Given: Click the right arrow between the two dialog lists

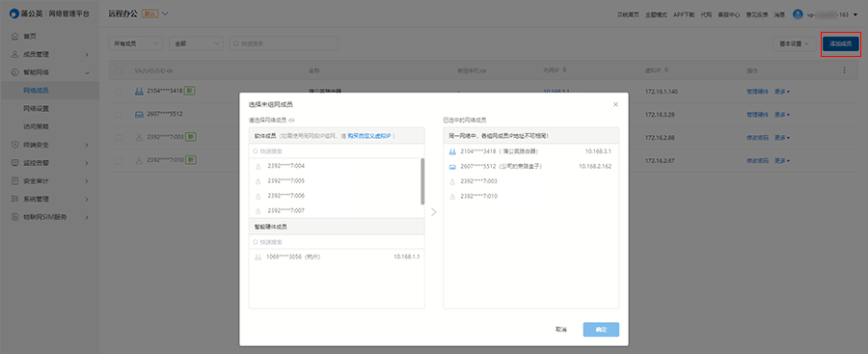Looking at the screenshot, I should pos(434,212).
